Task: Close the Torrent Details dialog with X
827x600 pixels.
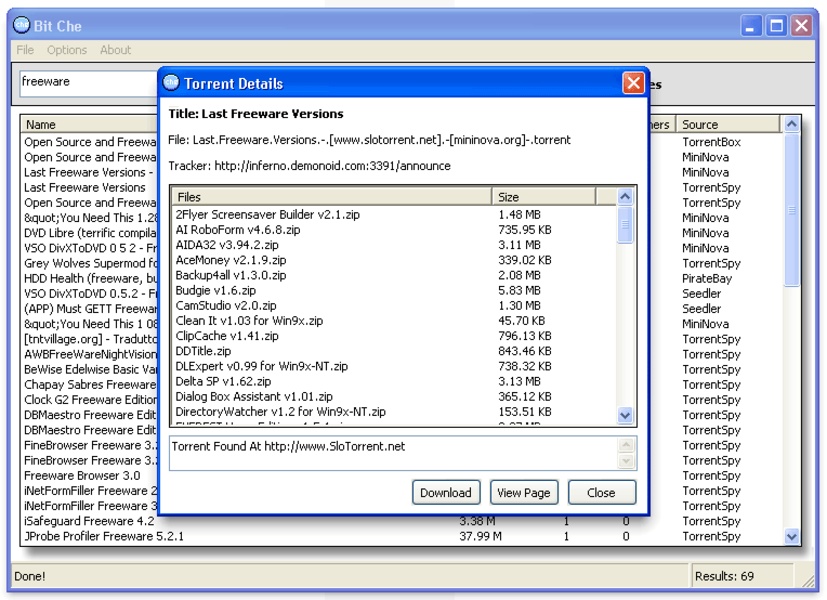Action: click(x=632, y=83)
